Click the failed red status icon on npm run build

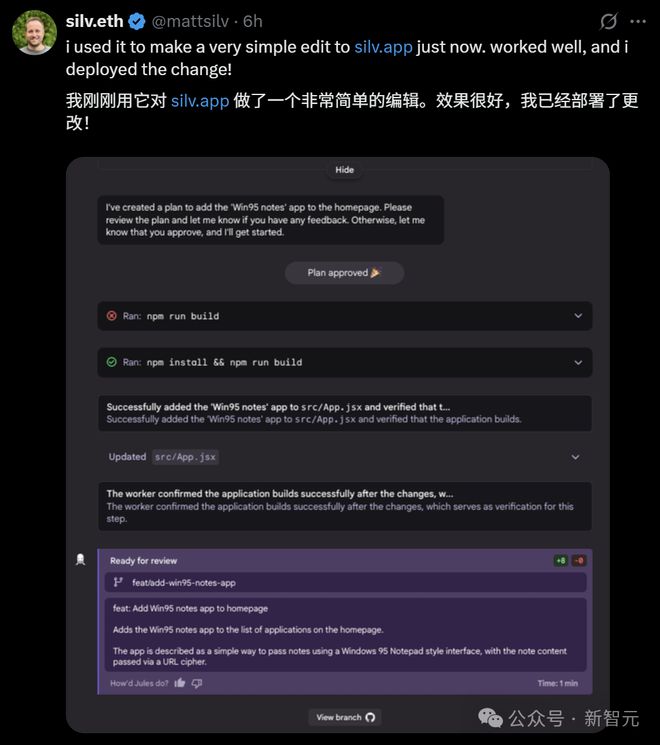112,316
